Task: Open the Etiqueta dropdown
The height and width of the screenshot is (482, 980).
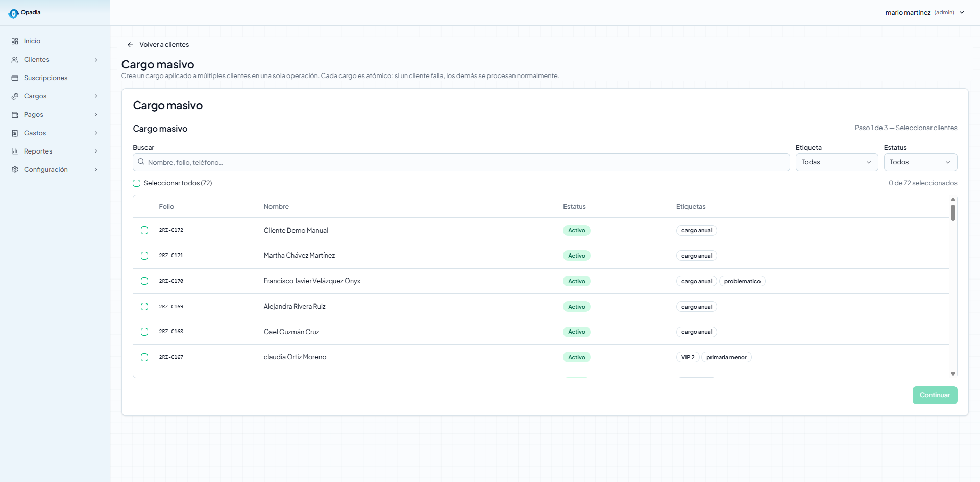Action: [x=837, y=162]
